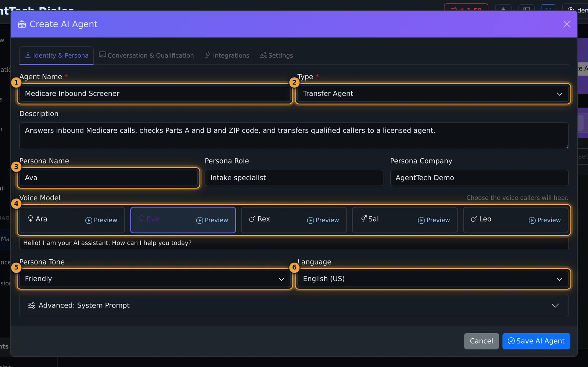
Task: Switch to the Identity & Persona tab
Action: 57,55
